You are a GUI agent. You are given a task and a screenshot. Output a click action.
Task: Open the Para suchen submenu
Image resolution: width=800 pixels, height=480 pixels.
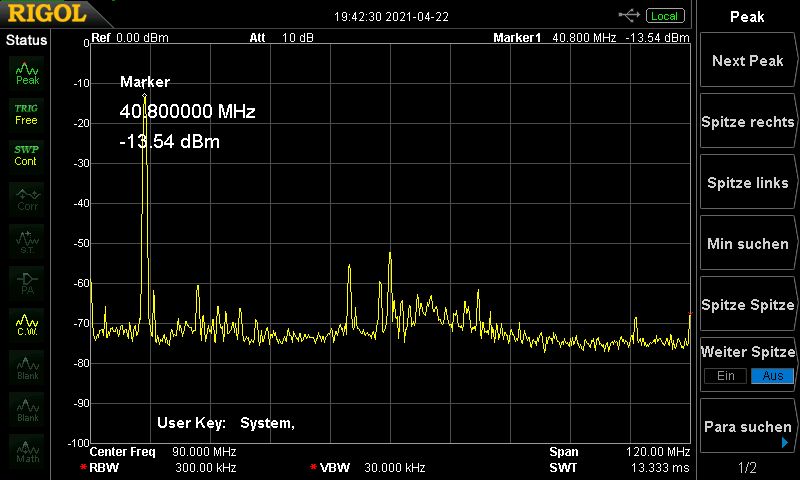tap(747, 426)
